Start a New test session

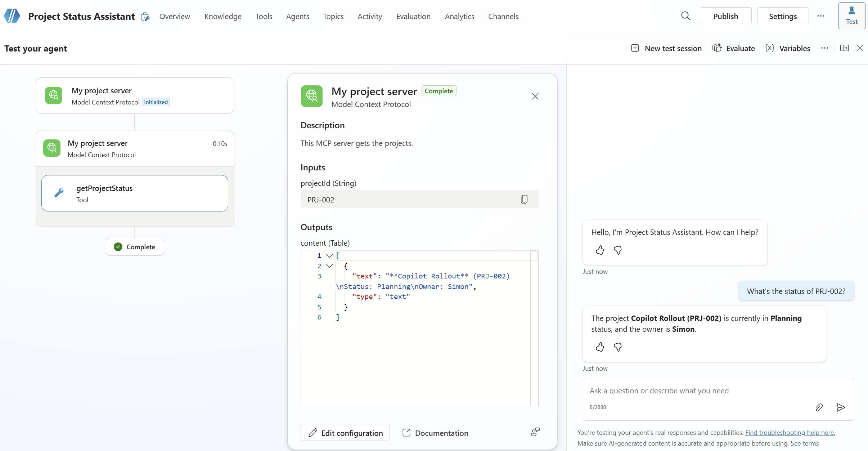click(666, 48)
